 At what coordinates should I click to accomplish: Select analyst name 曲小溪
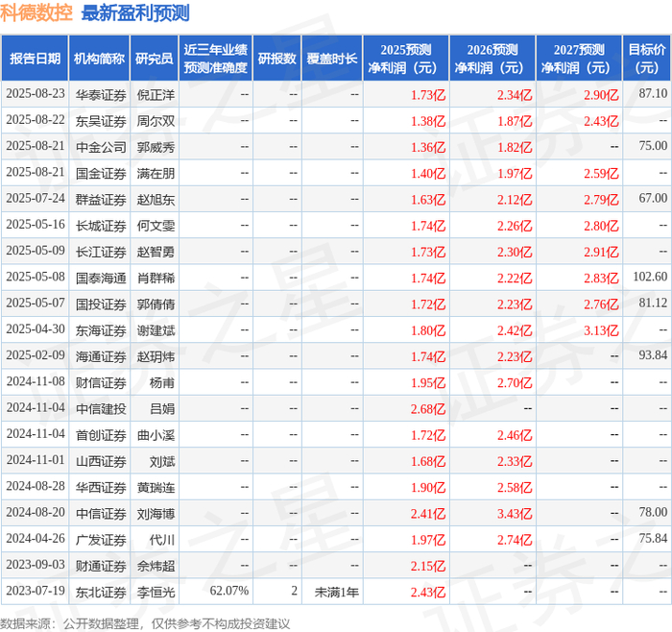tap(156, 436)
